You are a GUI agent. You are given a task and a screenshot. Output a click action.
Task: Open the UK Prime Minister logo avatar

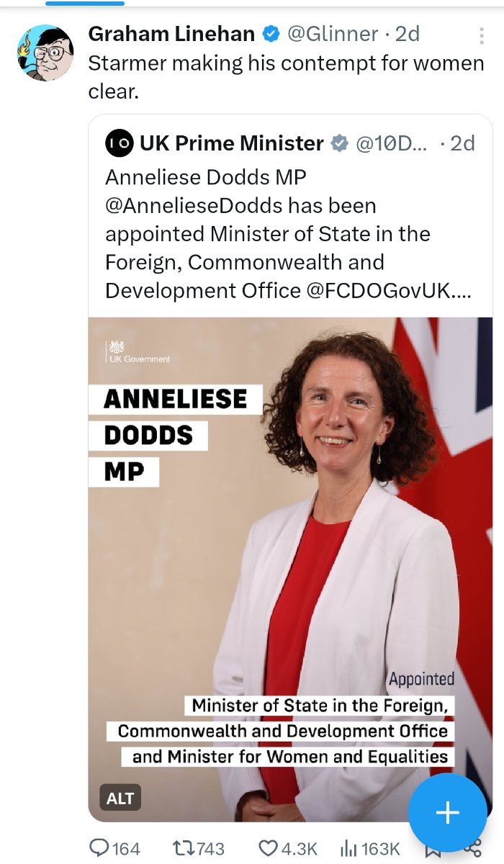click(119, 143)
